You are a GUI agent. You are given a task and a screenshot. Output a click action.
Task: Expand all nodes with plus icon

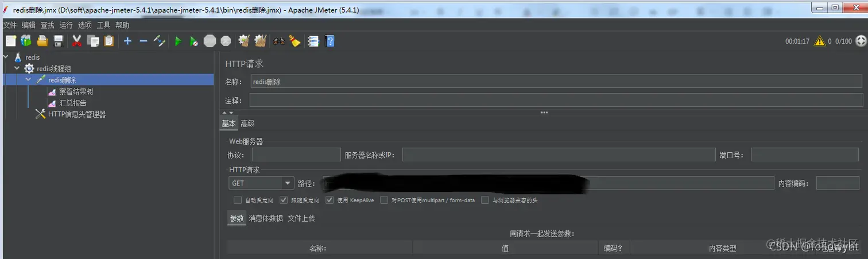(x=127, y=41)
